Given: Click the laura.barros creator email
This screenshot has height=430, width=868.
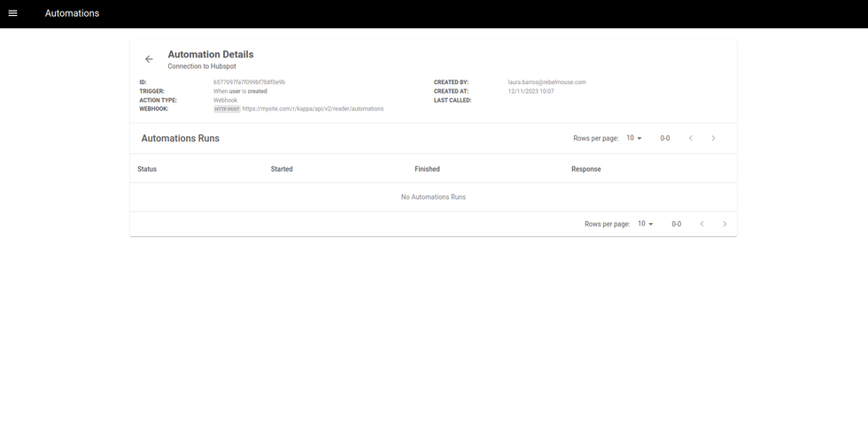Looking at the screenshot, I should [x=546, y=82].
